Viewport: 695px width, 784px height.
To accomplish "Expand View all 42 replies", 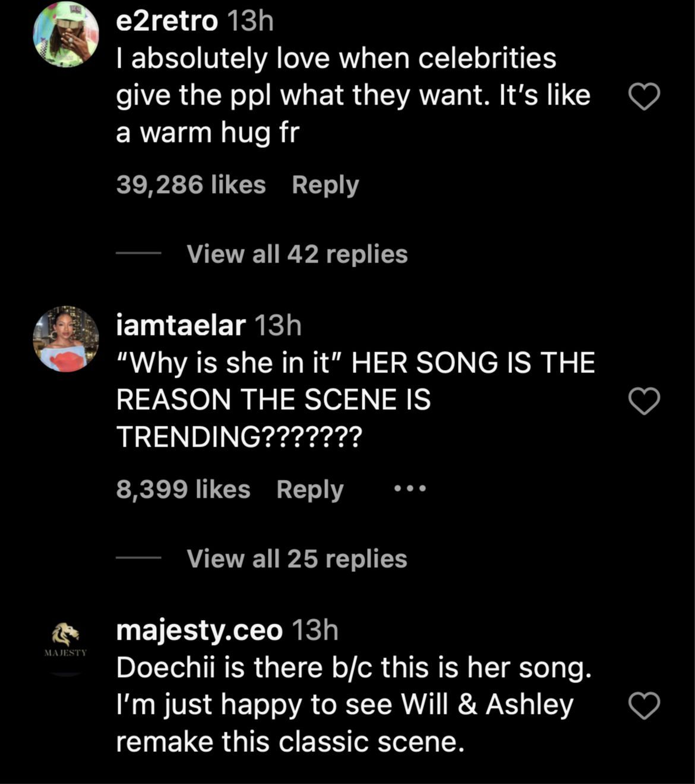I will point(297,254).
